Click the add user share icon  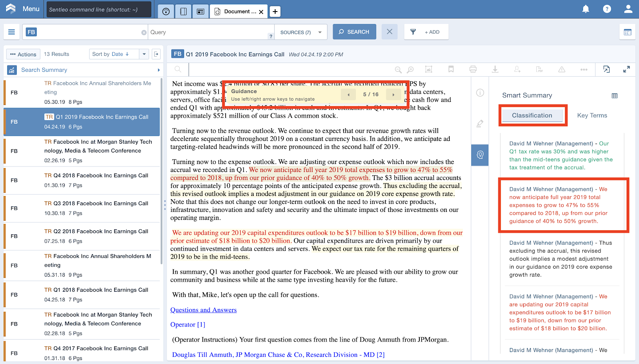pos(517,69)
